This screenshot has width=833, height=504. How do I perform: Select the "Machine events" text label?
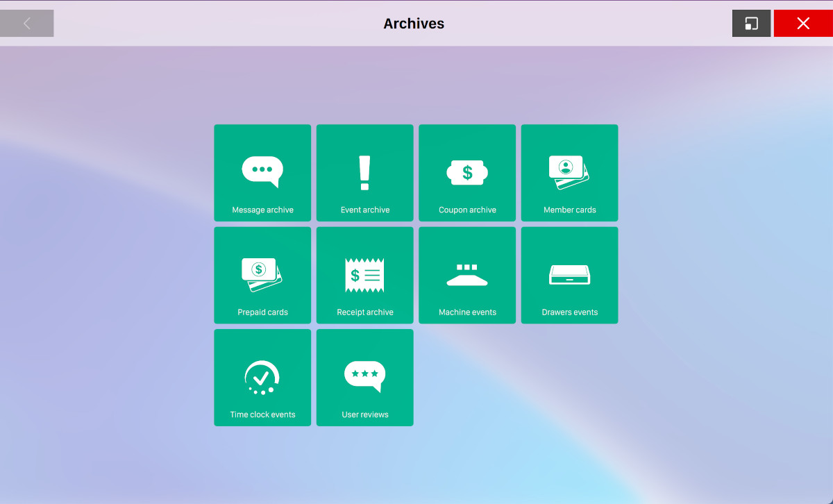467,312
